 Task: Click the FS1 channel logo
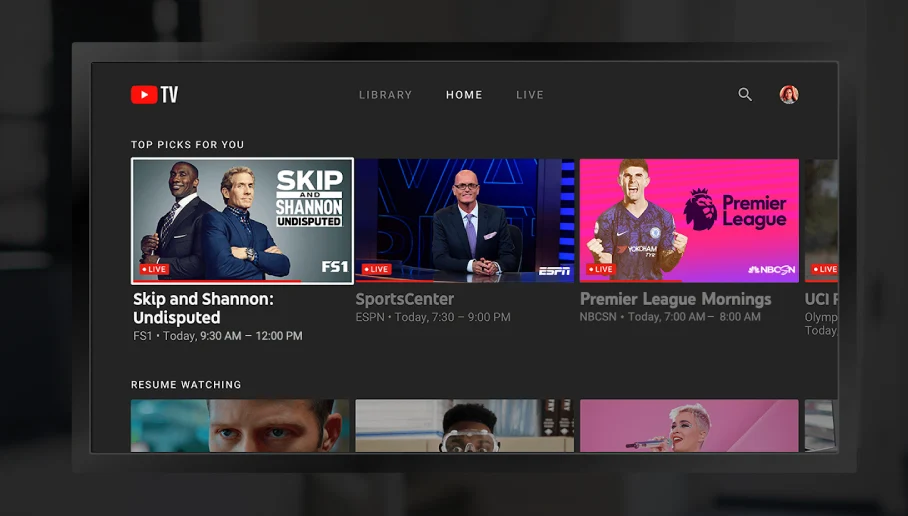coord(335,266)
